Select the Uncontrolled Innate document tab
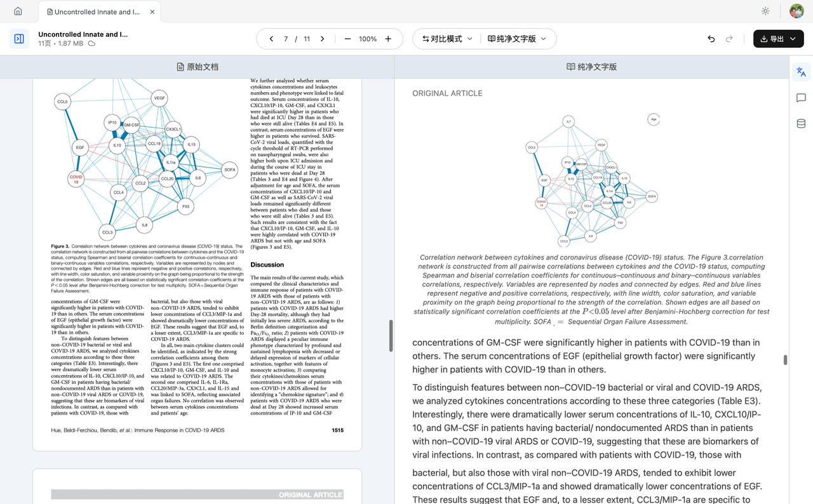 (97, 11)
